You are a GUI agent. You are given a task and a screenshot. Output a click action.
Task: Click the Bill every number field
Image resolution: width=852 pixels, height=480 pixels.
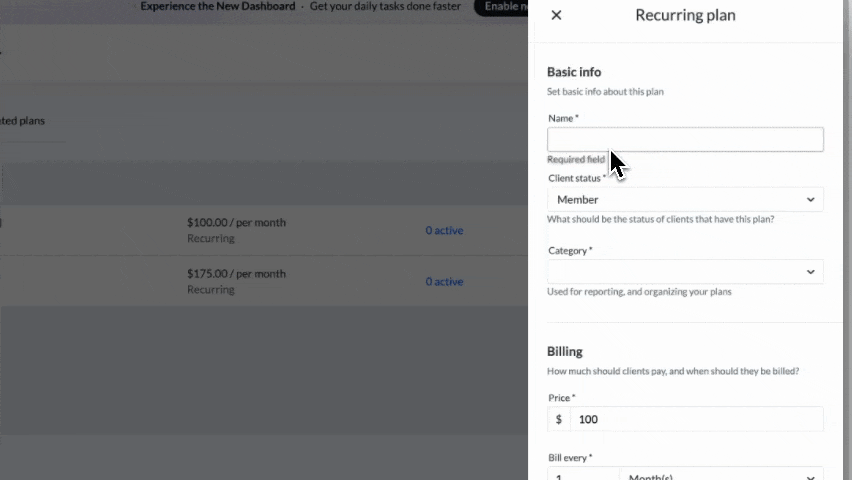(583, 474)
